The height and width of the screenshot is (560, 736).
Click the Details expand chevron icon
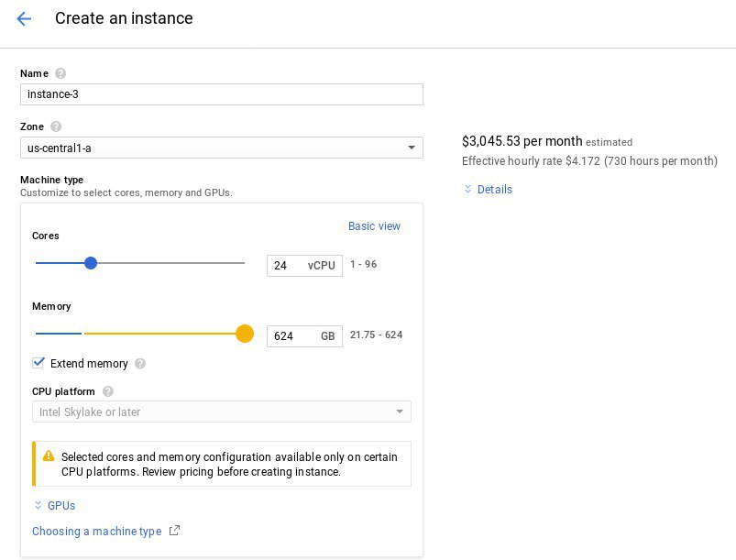pos(467,189)
